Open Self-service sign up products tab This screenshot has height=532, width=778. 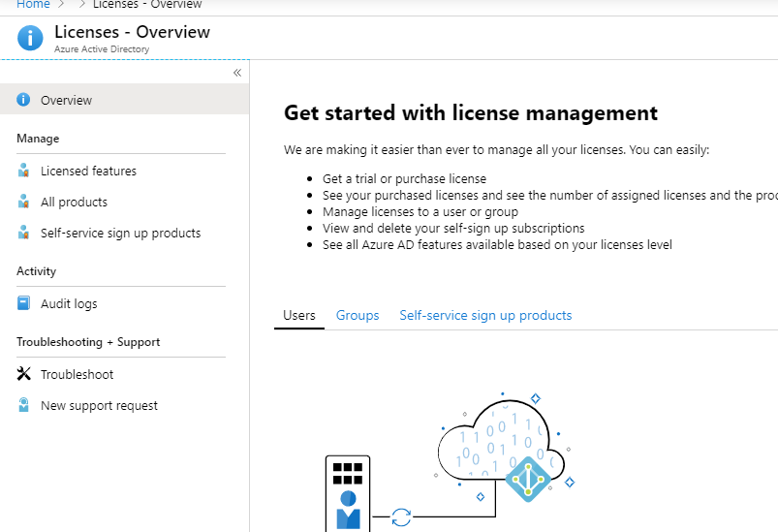click(x=485, y=316)
